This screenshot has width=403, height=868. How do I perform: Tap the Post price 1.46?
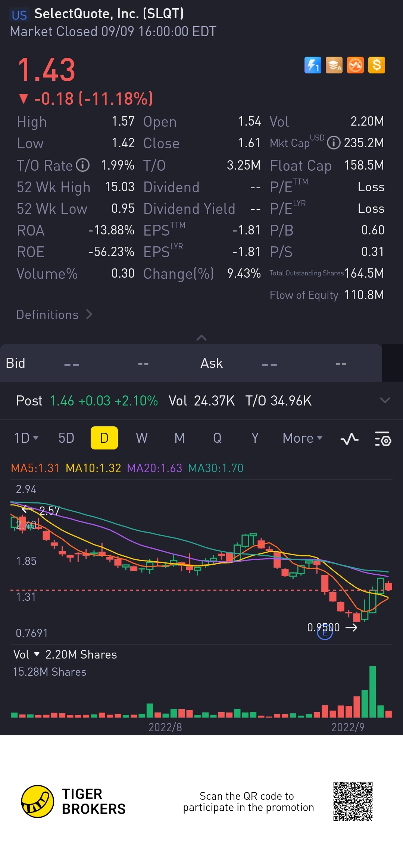62,401
